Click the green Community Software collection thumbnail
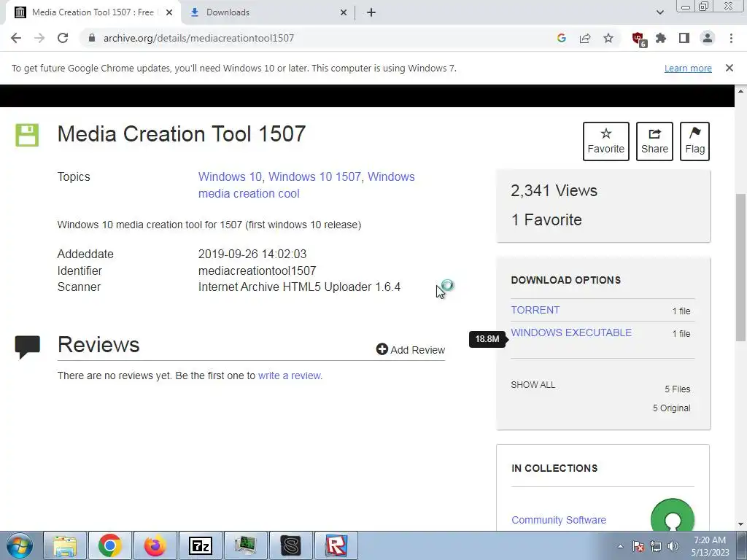This screenshot has height=560, width=747. click(672, 516)
